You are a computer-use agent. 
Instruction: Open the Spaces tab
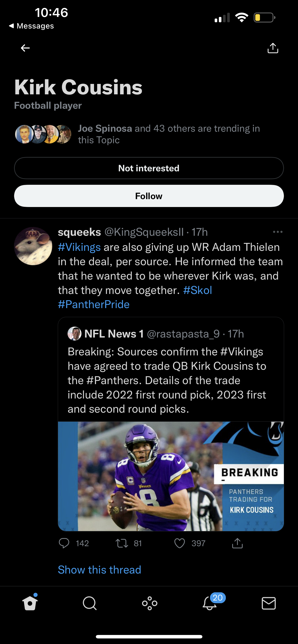(x=150, y=603)
